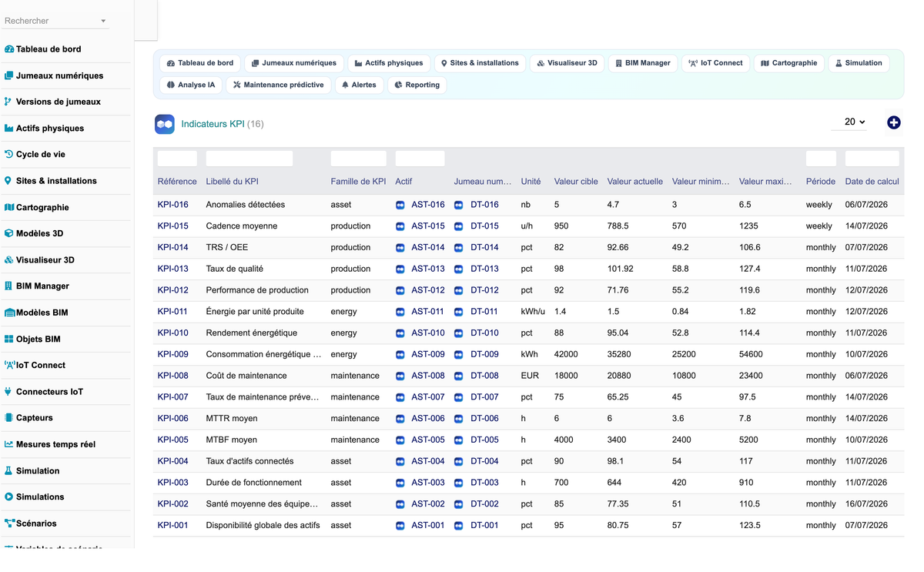This screenshot has height=572, width=924.
Task: Switch to Actifs physiques top tab
Action: [389, 63]
